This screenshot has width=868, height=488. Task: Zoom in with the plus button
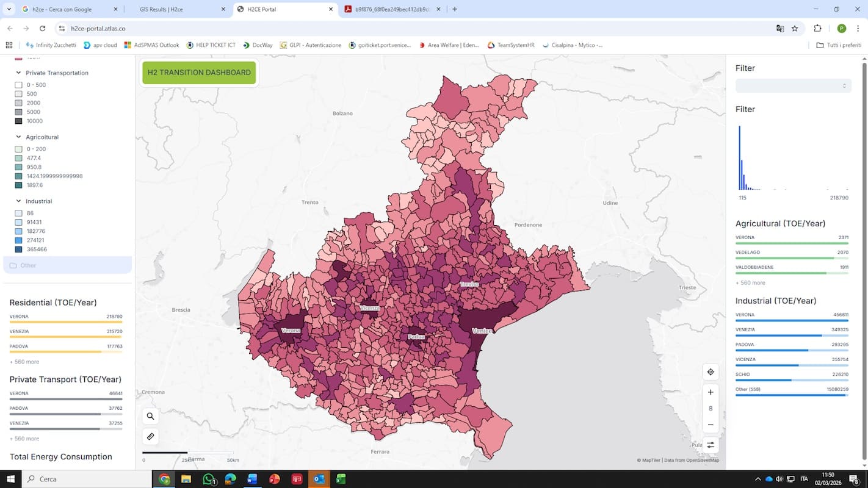pyautogui.click(x=711, y=392)
